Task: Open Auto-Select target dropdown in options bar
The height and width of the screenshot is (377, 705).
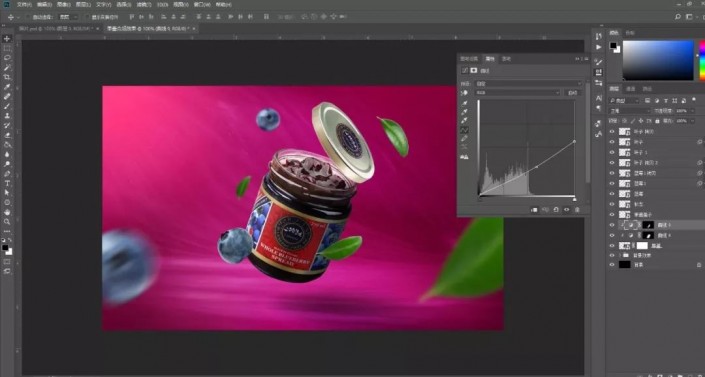Action: (x=69, y=17)
